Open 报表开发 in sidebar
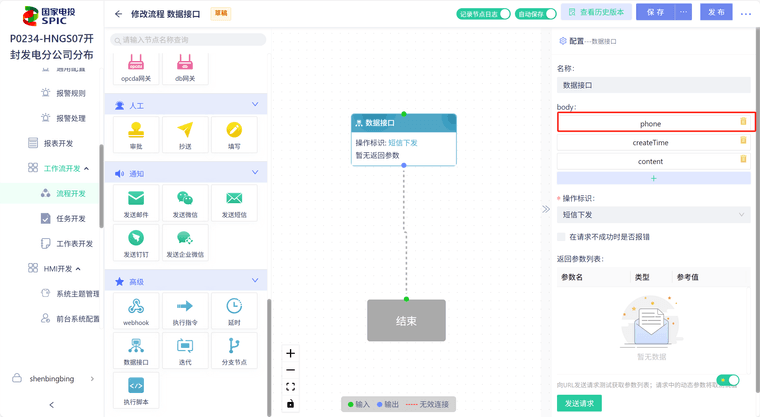Screen dimensions: 760x417 (58, 143)
